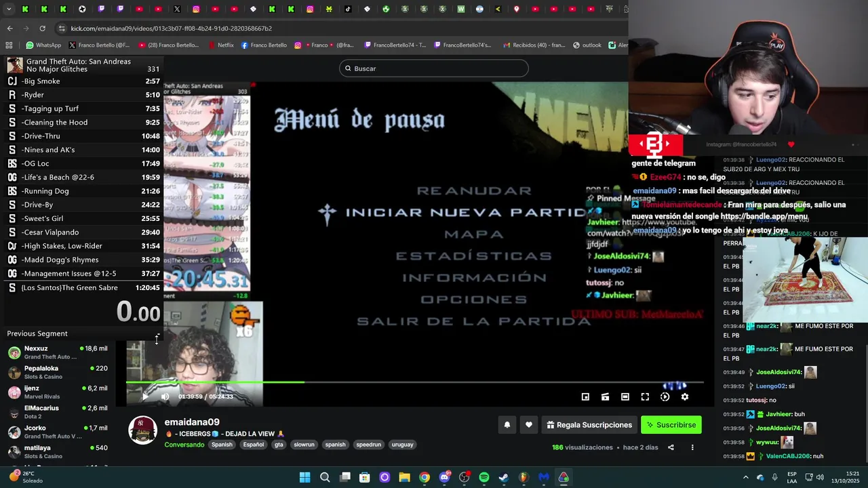
Task: Open Netflix bookmark
Action: coord(220,45)
